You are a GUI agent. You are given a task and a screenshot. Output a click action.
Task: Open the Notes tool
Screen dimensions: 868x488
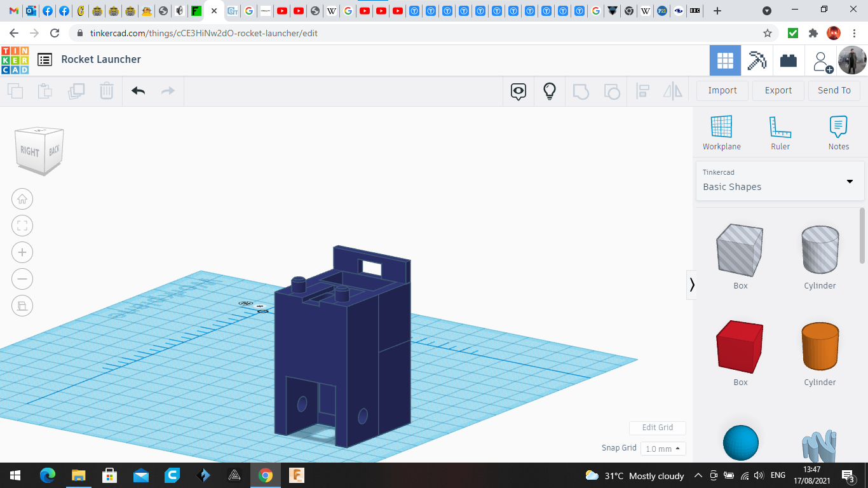(x=838, y=133)
